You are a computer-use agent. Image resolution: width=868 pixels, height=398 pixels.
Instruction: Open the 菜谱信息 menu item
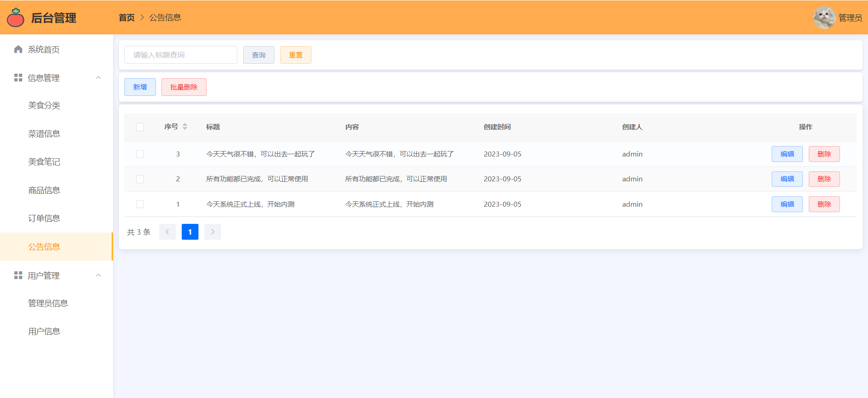pos(57,134)
